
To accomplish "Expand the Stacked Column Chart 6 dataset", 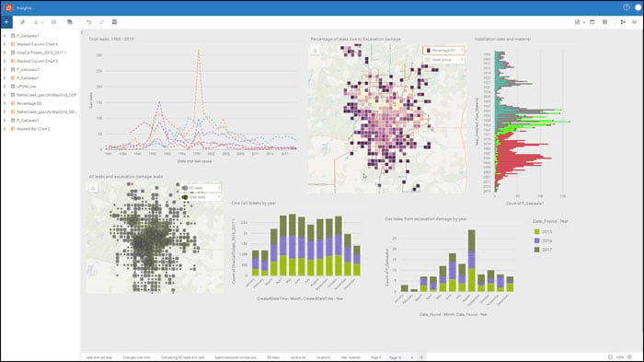I will tap(5, 44).
